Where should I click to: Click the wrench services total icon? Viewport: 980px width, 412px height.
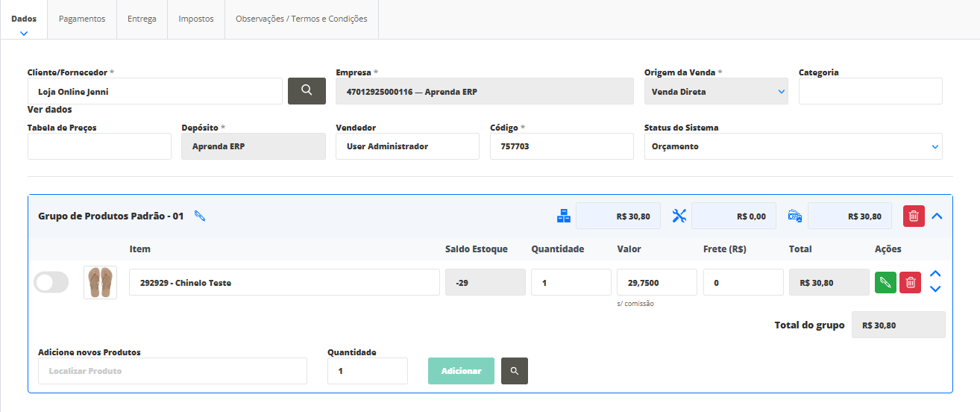679,216
